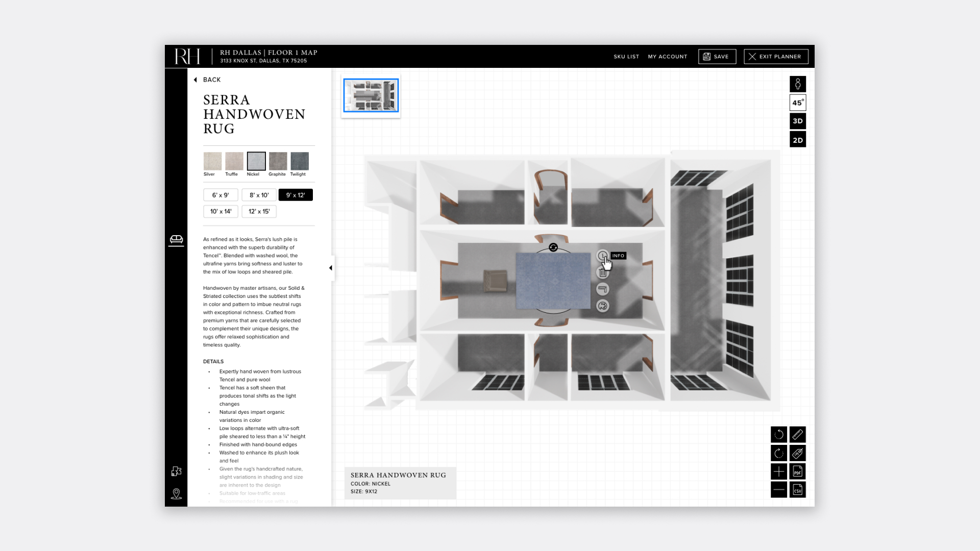Enable the 45° angle view

point(798,103)
